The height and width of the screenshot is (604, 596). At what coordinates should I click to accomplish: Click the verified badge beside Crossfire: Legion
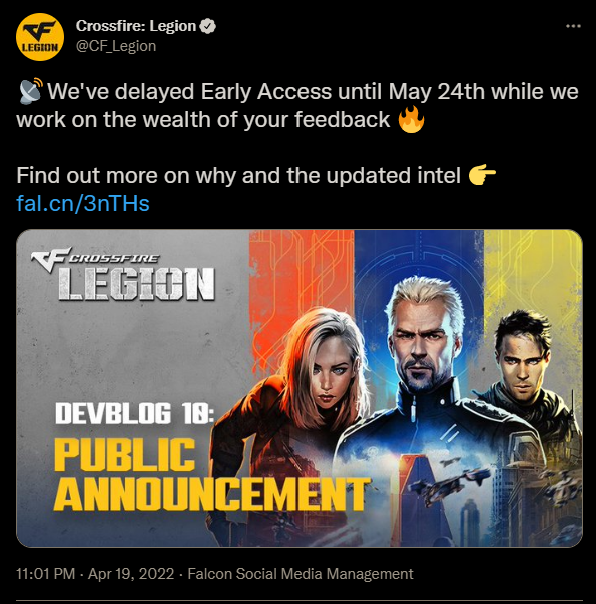[208, 26]
